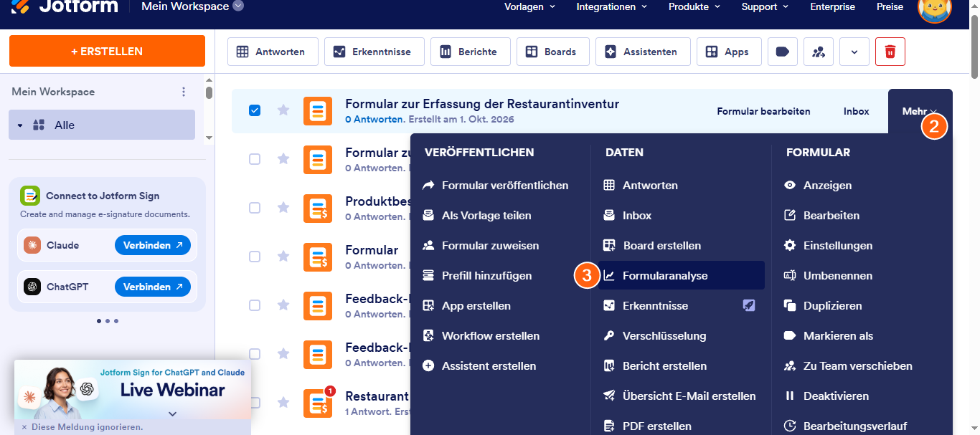Click the Antworten toolbar button
This screenshot has width=980, height=435.
pyautogui.click(x=272, y=52)
